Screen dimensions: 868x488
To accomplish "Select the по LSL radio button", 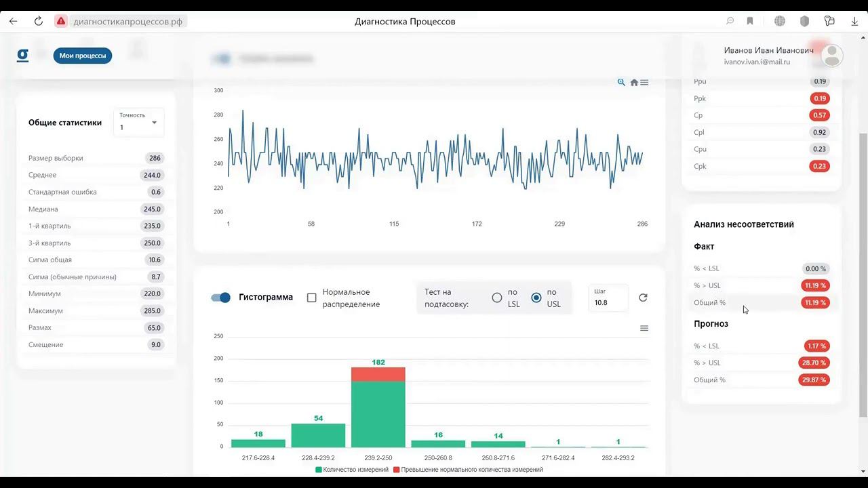I will [x=497, y=298].
